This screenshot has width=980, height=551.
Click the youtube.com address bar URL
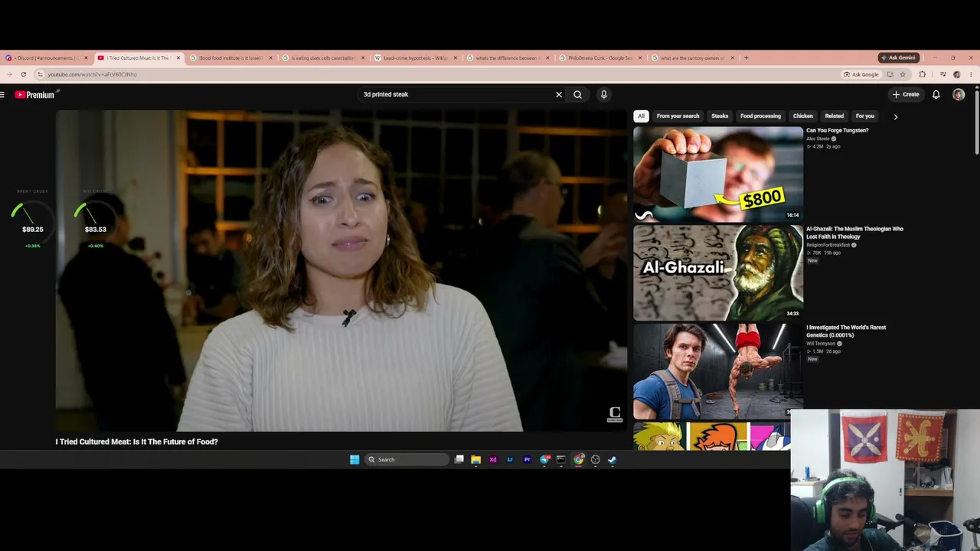(x=92, y=75)
